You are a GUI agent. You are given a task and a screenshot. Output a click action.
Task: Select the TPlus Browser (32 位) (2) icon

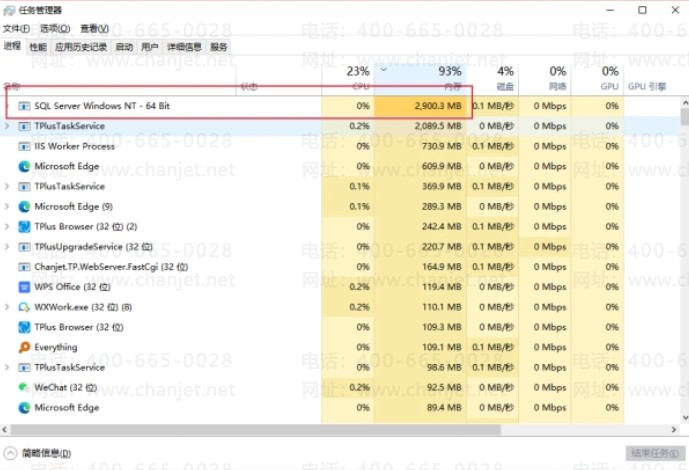pos(24,227)
